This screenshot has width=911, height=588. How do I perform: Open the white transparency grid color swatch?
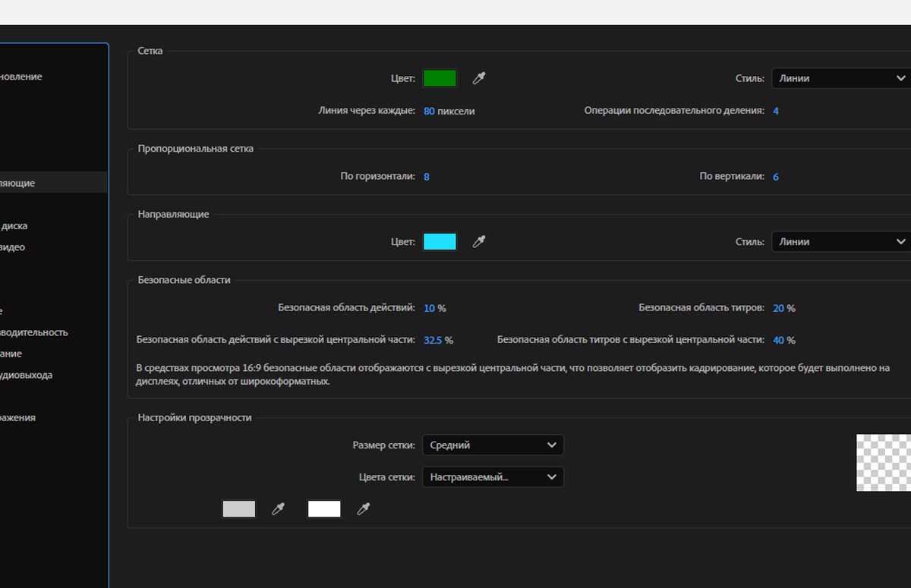point(324,509)
